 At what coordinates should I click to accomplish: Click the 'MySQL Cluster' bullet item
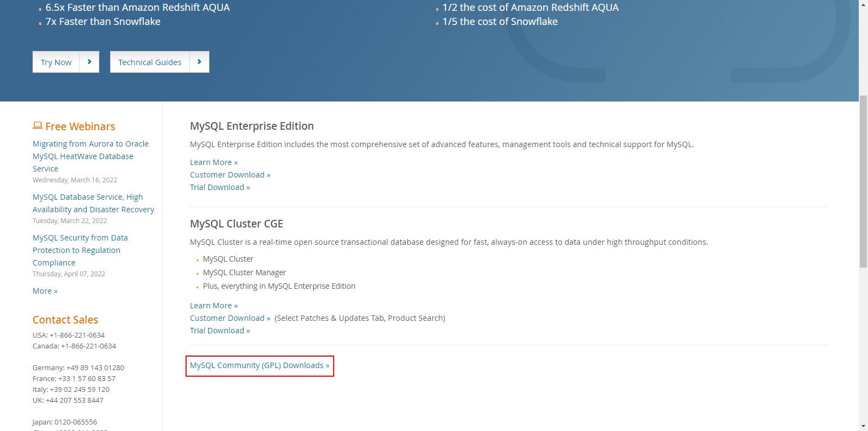228,259
